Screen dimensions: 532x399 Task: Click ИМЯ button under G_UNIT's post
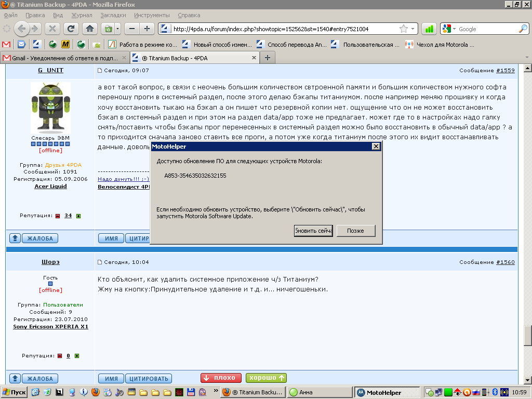(x=111, y=238)
